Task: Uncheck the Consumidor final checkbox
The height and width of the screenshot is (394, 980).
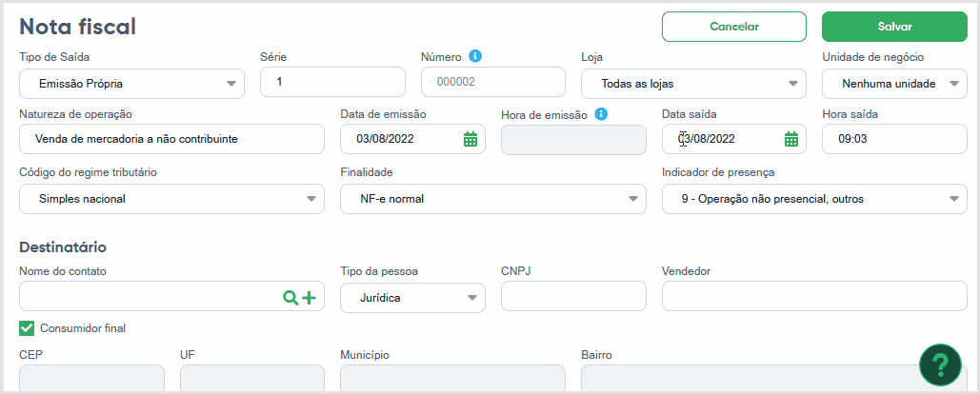Action: pos(27,327)
